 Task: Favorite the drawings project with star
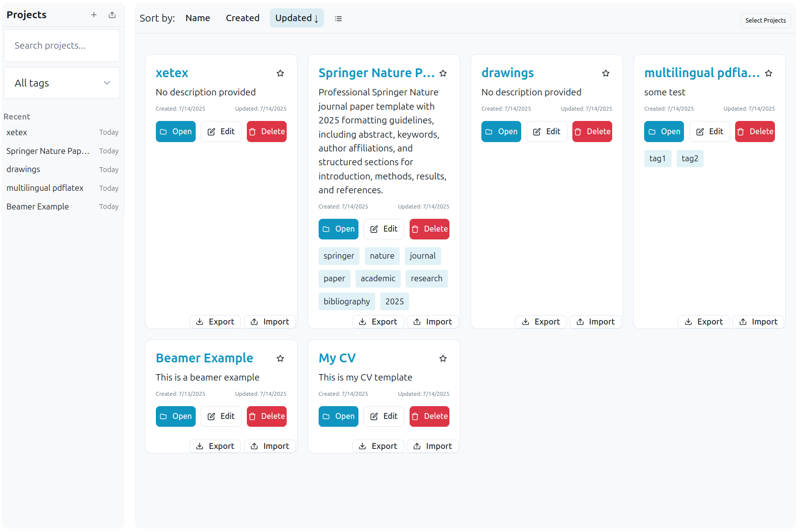606,73
